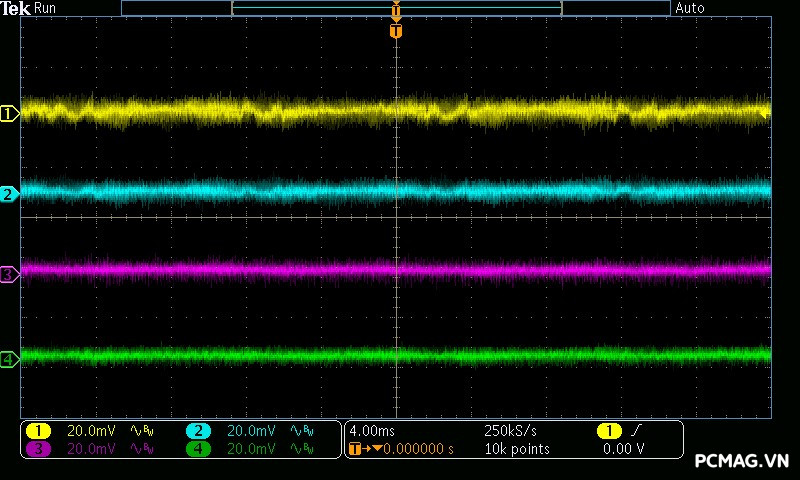
Task: Click the orange trigger position T marker
Action: click(396, 31)
